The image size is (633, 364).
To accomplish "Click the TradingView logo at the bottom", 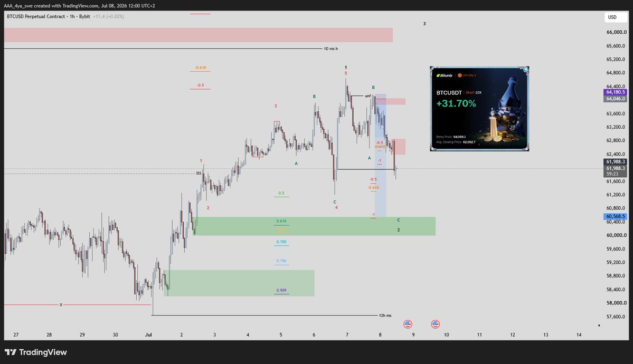I will [35, 352].
